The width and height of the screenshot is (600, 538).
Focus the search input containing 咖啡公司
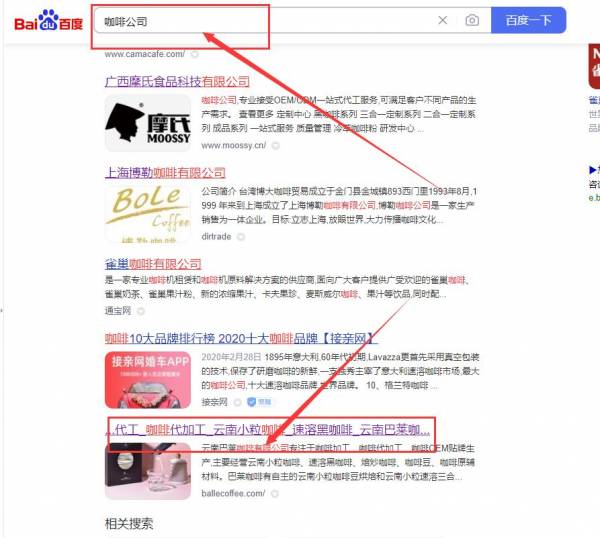tap(264, 20)
